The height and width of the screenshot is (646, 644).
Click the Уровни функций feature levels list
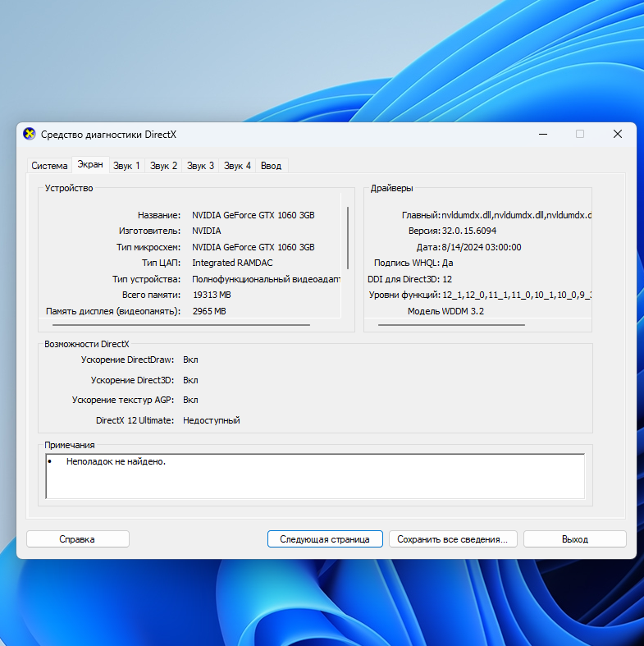coord(517,295)
